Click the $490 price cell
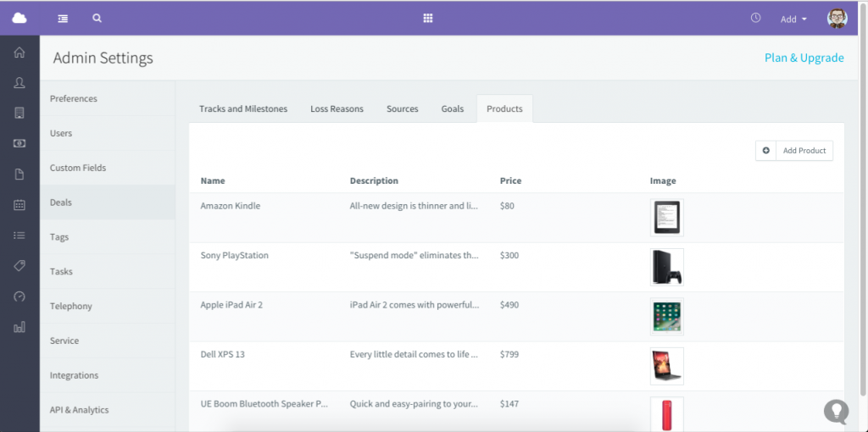The image size is (868, 432). (509, 305)
